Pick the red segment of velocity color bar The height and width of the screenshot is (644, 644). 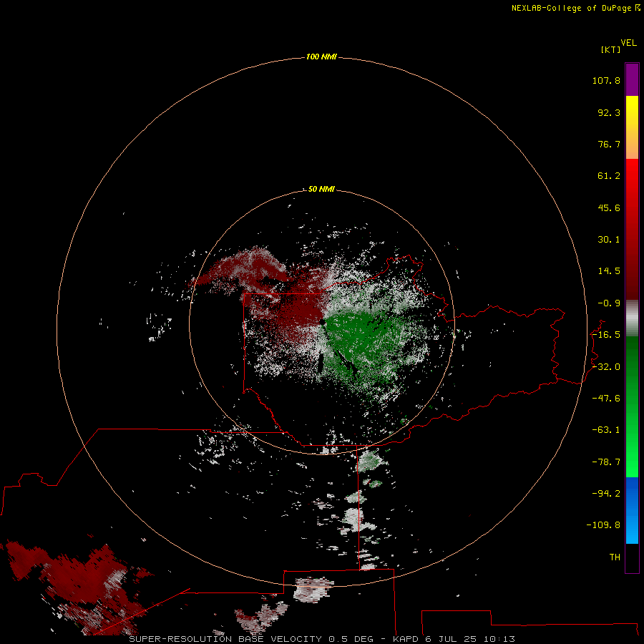pos(632,229)
